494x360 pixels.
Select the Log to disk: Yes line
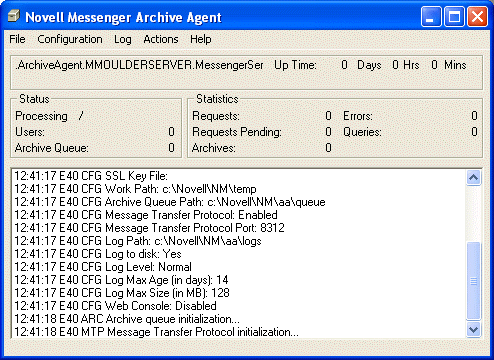pos(98,254)
